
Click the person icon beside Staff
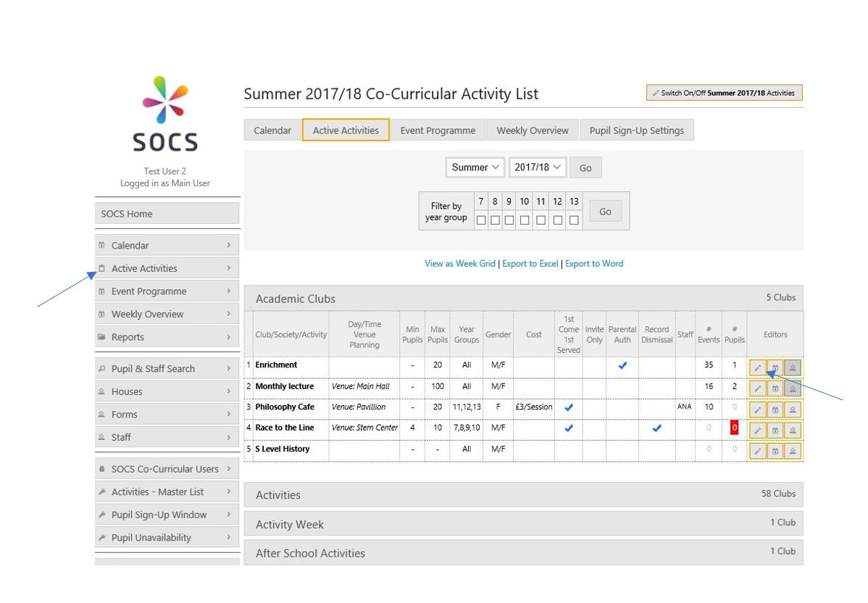pos(101,437)
